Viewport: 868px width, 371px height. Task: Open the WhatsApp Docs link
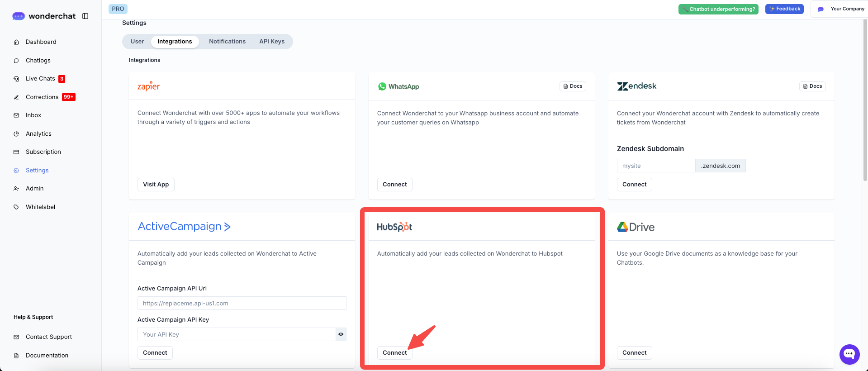pyautogui.click(x=573, y=86)
